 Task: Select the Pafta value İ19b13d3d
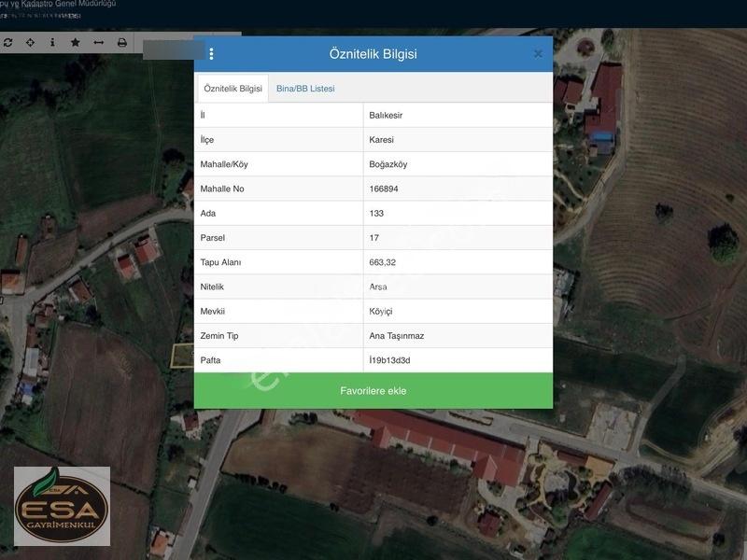(x=389, y=360)
